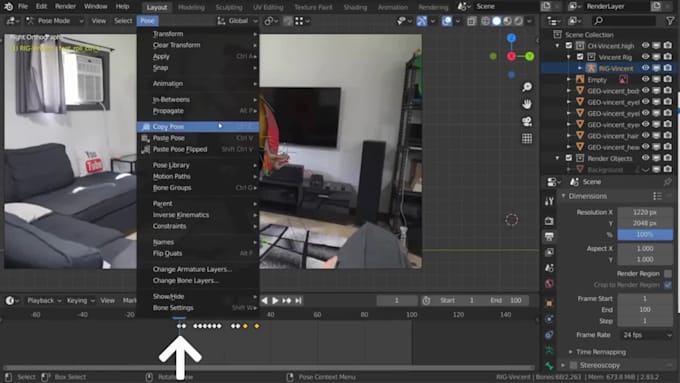Click Change Armature Layers entry
This screenshot has height=383, width=680.
[x=198, y=269]
